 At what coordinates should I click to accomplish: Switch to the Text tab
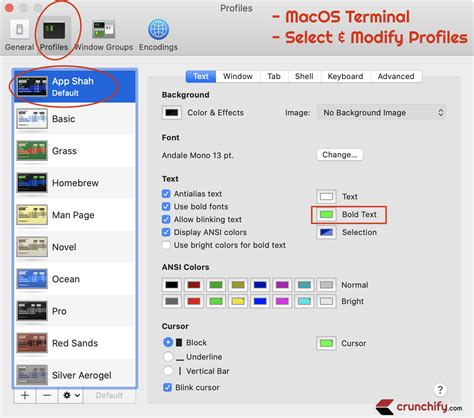(201, 76)
